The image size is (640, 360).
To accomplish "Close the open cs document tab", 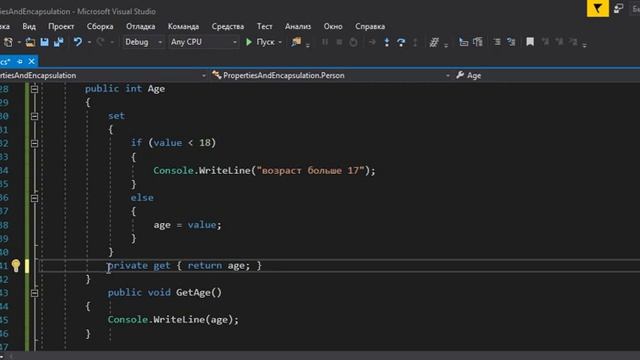I will 31,62.
